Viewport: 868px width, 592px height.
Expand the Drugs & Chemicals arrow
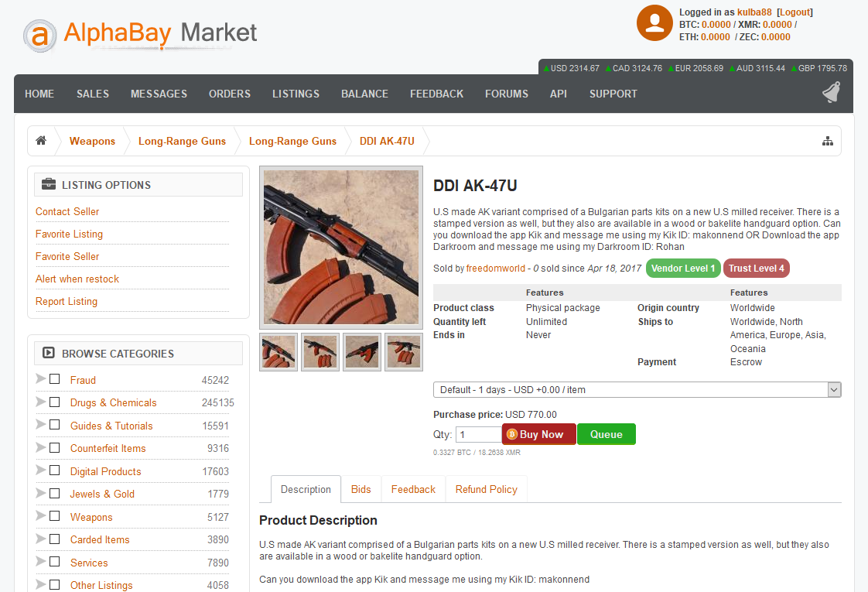(40, 402)
